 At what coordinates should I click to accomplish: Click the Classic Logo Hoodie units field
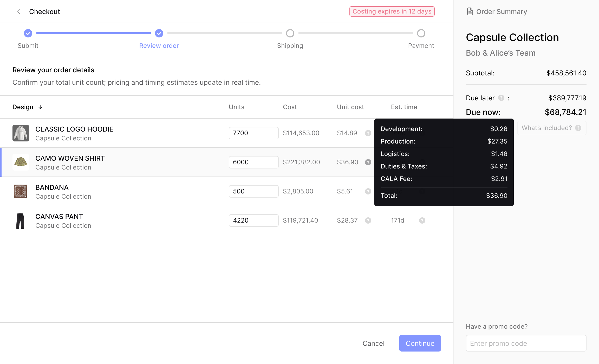[253, 133]
